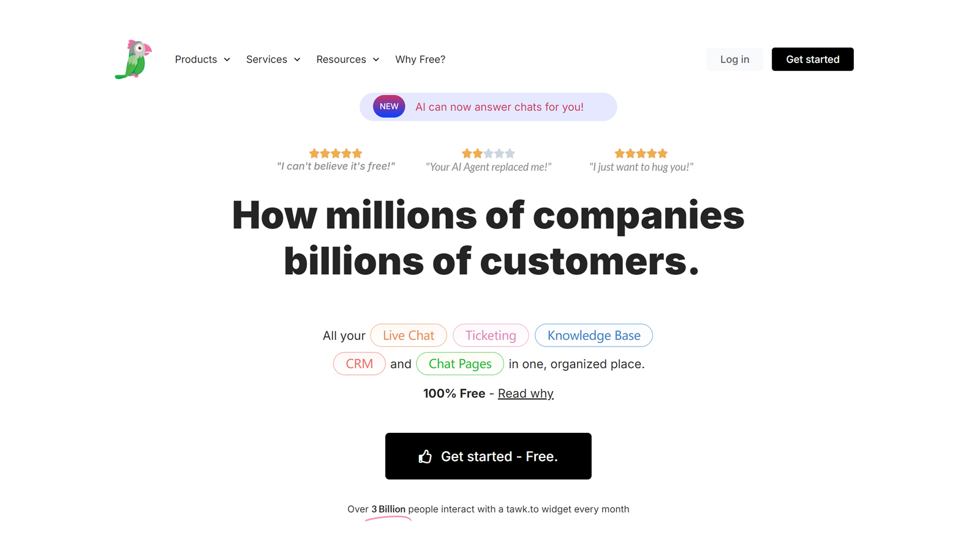Click the thumbs-up icon on the CTA
Screen dimensions: 980x551
[425, 457]
